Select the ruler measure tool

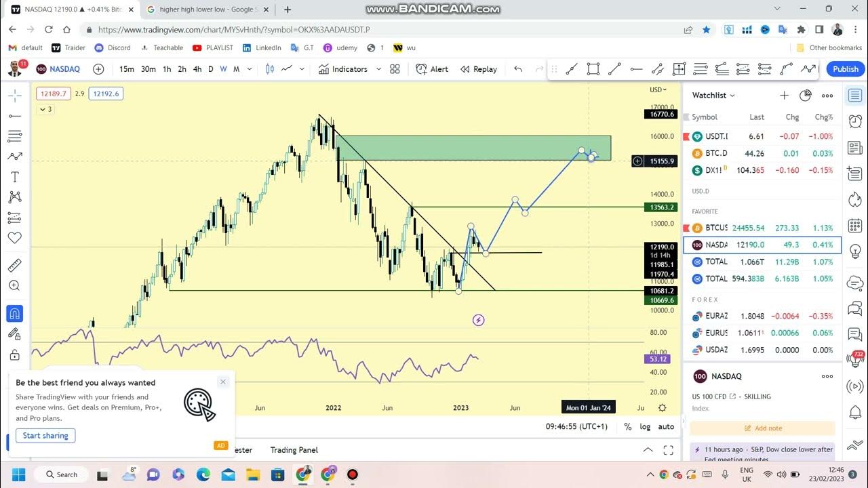pos(14,265)
